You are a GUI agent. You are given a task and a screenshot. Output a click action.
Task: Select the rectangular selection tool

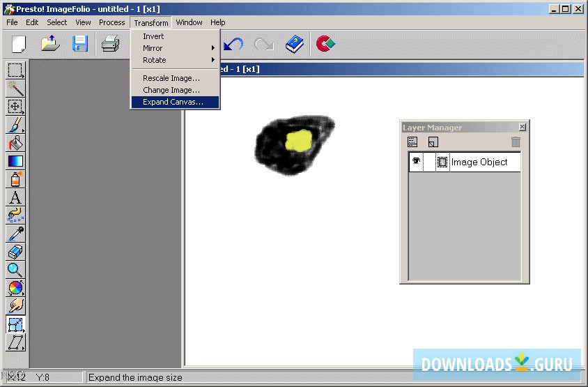click(15, 70)
